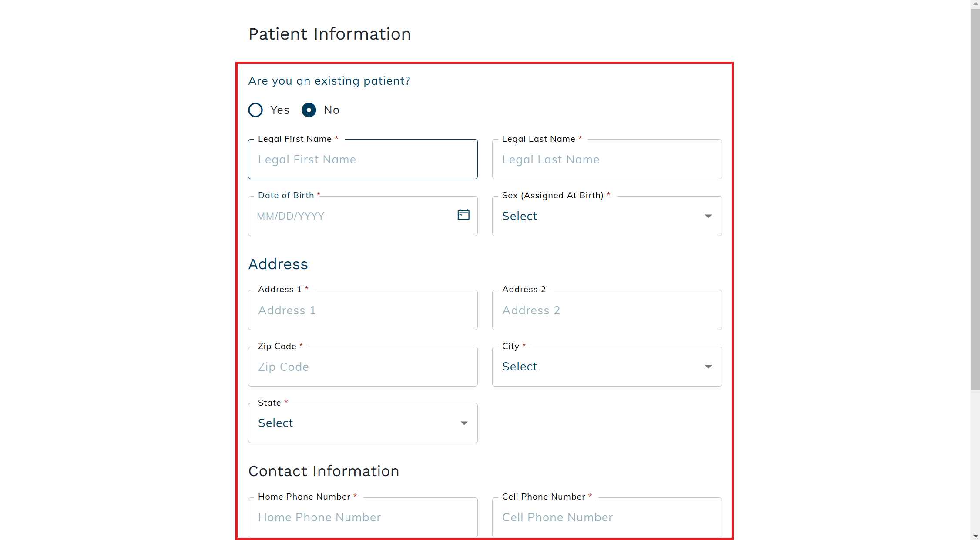Click the Zip Code input field

point(362,367)
